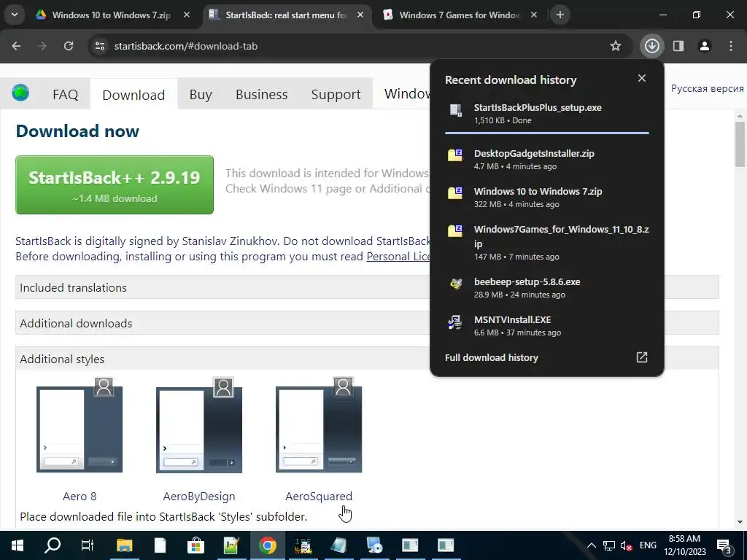747x560 pixels.
Task: Open Windows 10 to Windows 7.zip download entry
Action: coord(547,198)
